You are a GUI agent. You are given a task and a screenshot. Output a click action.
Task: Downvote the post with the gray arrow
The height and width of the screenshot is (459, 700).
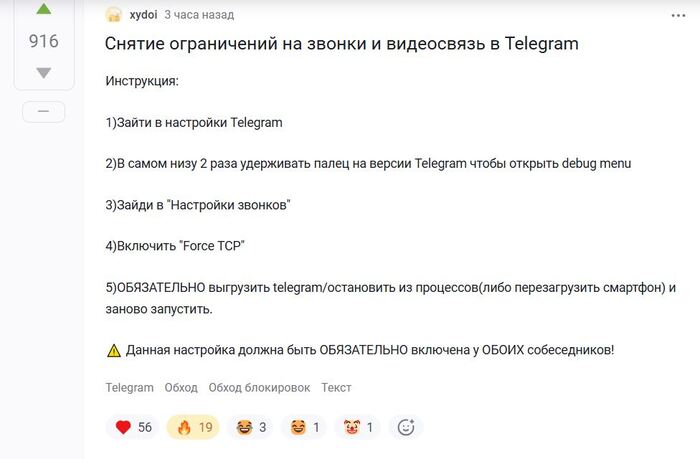(x=43, y=73)
